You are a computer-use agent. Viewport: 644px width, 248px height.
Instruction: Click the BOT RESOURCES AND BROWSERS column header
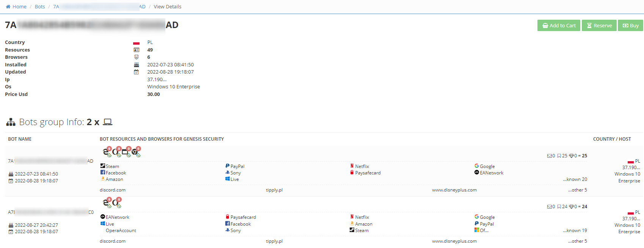(x=162, y=139)
